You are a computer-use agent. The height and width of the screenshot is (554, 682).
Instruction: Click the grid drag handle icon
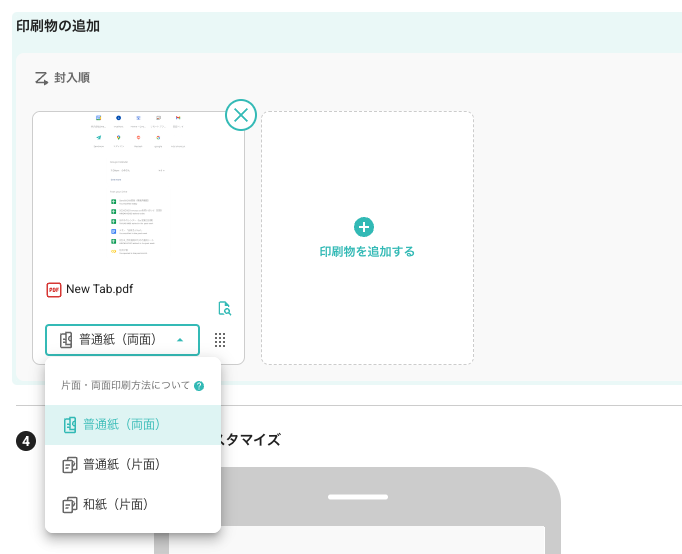pyautogui.click(x=220, y=340)
